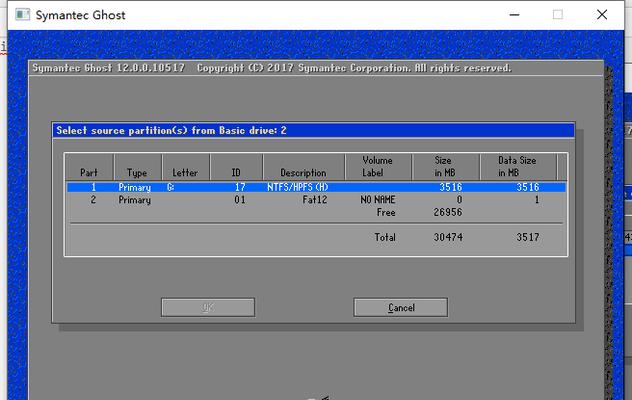632x400 pixels.
Task: Click the Size in MB column header
Action: [x=445, y=167]
